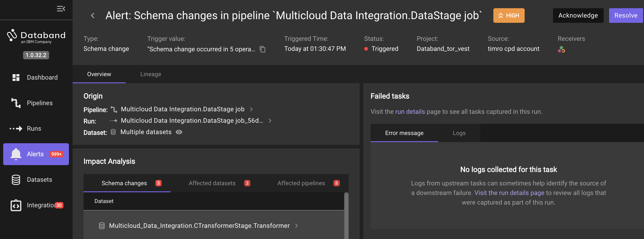Click the 999+ alerts badge
This screenshot has width=644, height=239.
point(56,154)
